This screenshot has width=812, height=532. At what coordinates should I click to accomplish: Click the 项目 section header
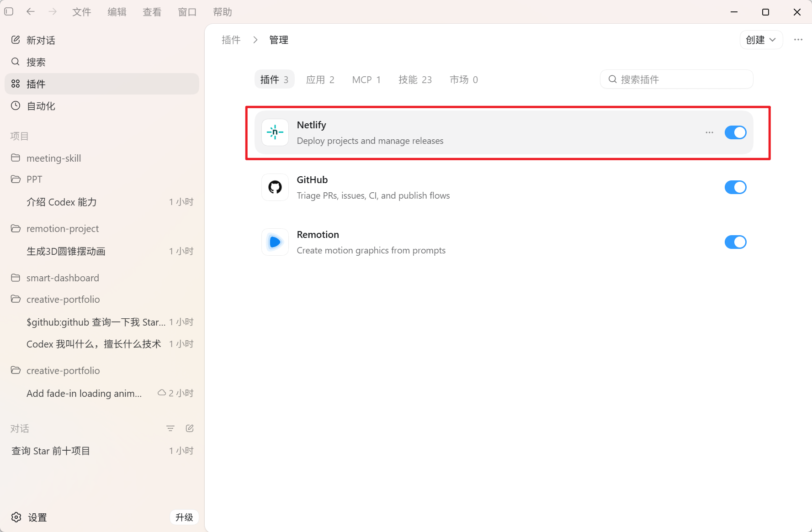pos(20,136)
